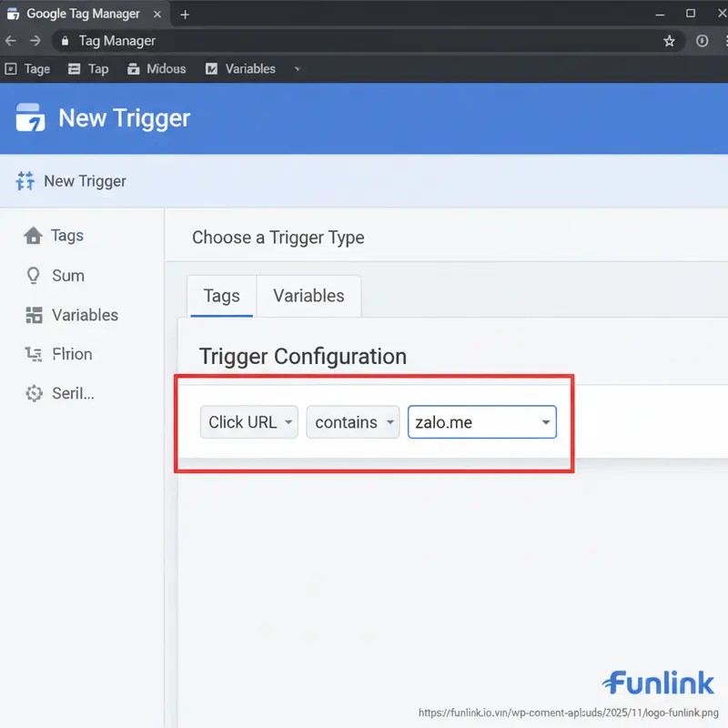Click the Tags home icon in sidebar
728x728 pixels.
34,236
